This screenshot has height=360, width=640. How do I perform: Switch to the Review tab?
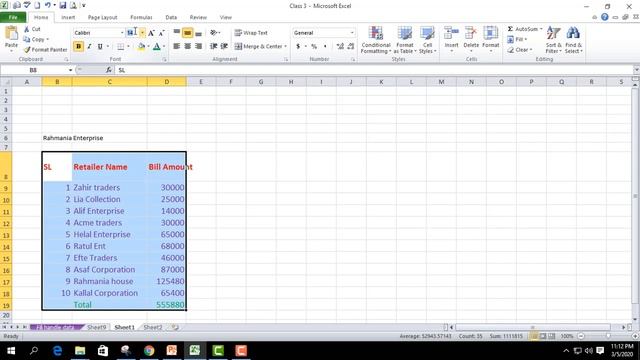pos(198,18)
